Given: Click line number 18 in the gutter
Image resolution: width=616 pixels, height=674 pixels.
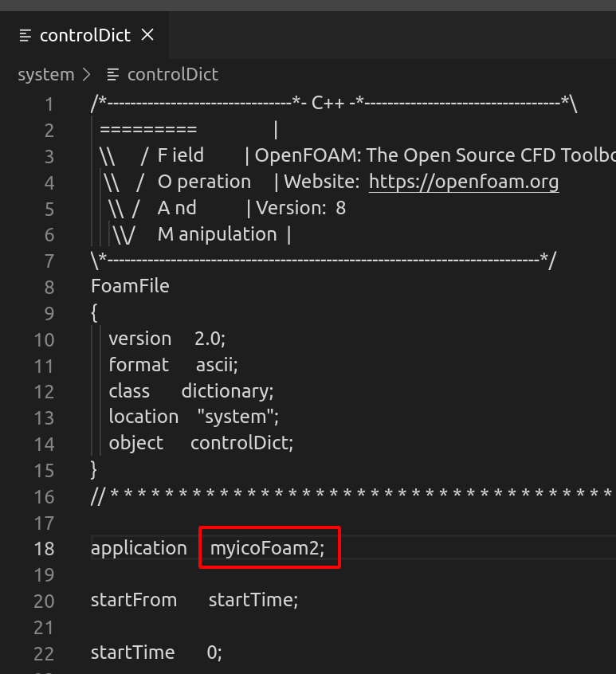Looking at the screenshot, I should 45,548.
